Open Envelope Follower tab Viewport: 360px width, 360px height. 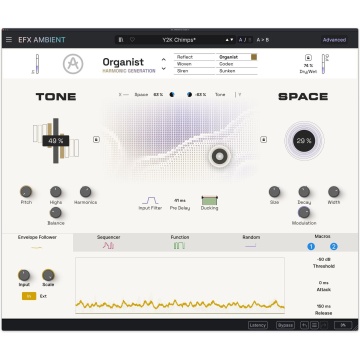[x=37, y=242]
